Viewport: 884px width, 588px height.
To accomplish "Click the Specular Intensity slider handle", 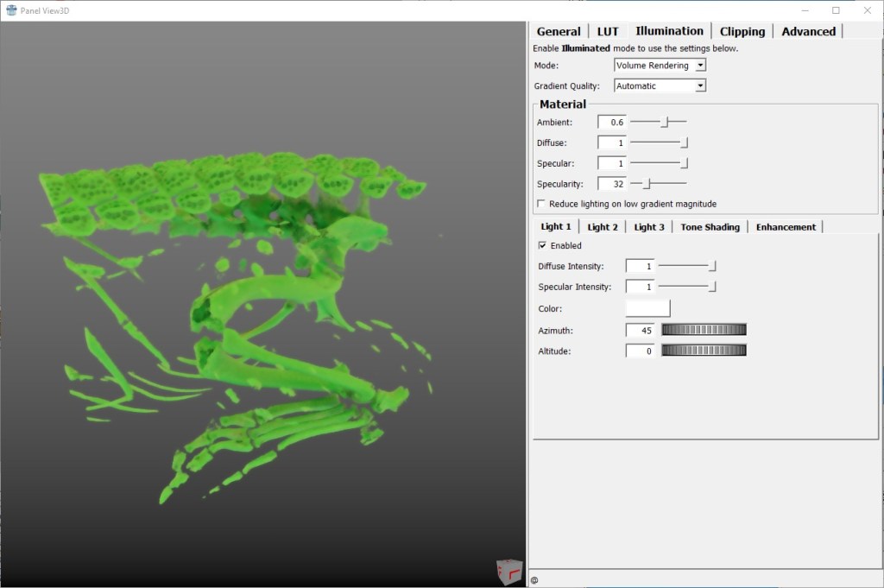I will coord(712,287).
